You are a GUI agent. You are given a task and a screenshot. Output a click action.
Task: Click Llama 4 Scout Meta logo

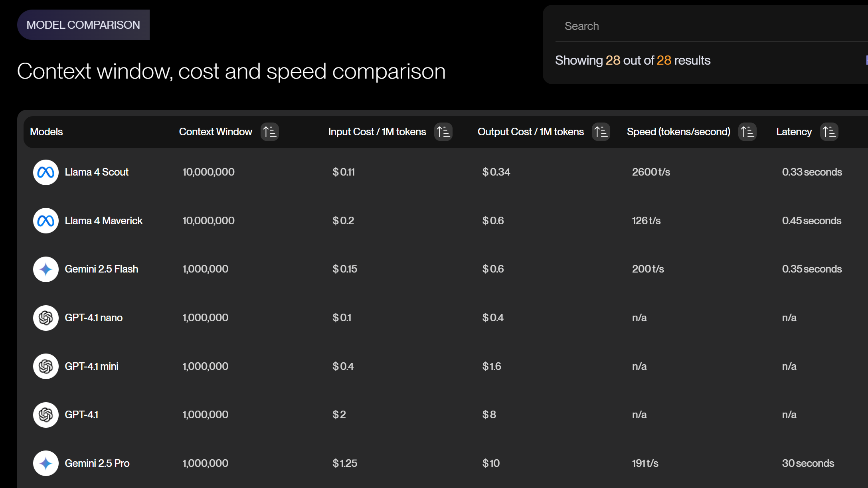tap(46, 172)
